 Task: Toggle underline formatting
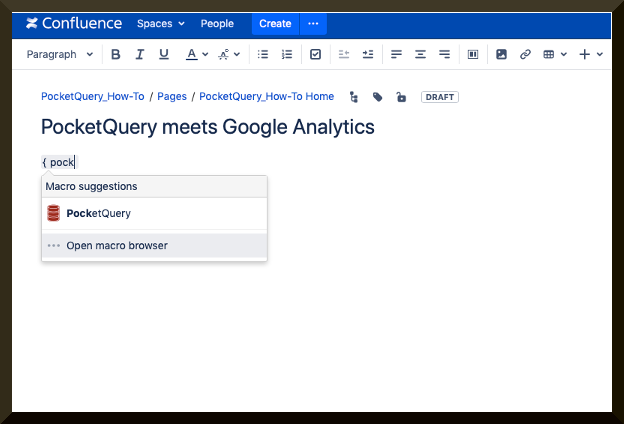164,54
